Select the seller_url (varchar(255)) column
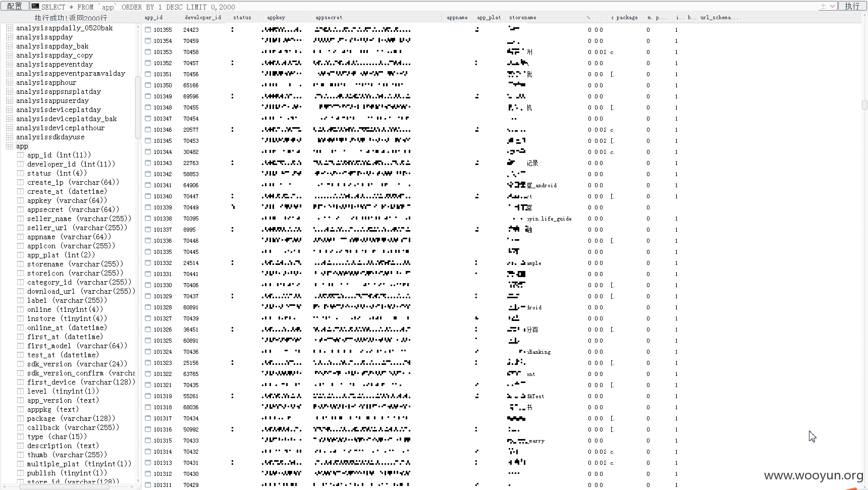Viewport: 868px width, 490px height. point(77,228)
